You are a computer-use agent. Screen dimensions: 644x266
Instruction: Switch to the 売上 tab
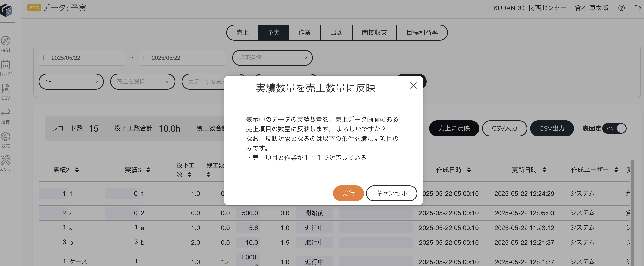click(242, 33)
